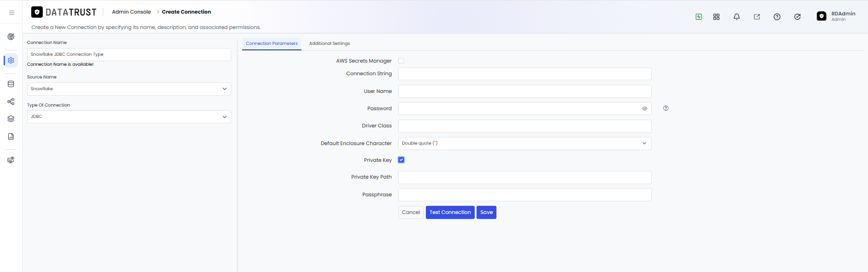Screen dimensions: 868x272
Task: Open the Type Of Connection dropdown
Action: coord(129,117)
